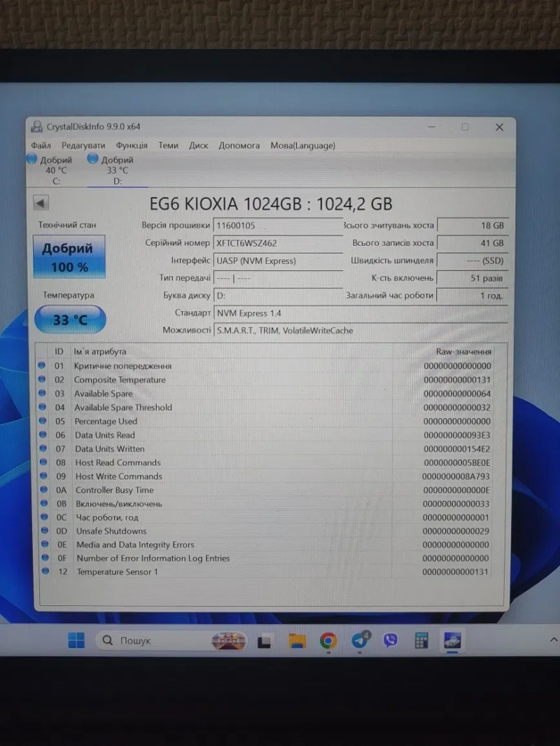Open the Windows Start menu

[76, 640]
